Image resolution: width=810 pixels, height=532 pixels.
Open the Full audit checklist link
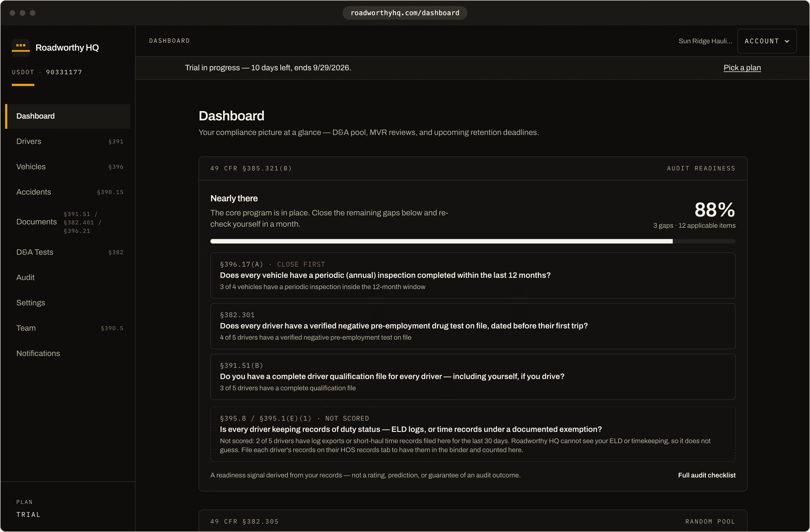click(x=706, y=475)
